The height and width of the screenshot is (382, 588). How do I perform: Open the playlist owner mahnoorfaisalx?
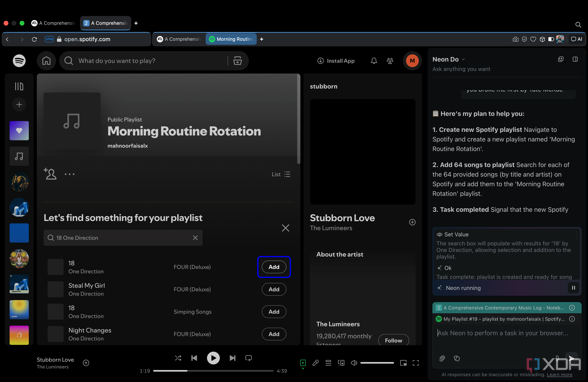[x=127, y=146]
